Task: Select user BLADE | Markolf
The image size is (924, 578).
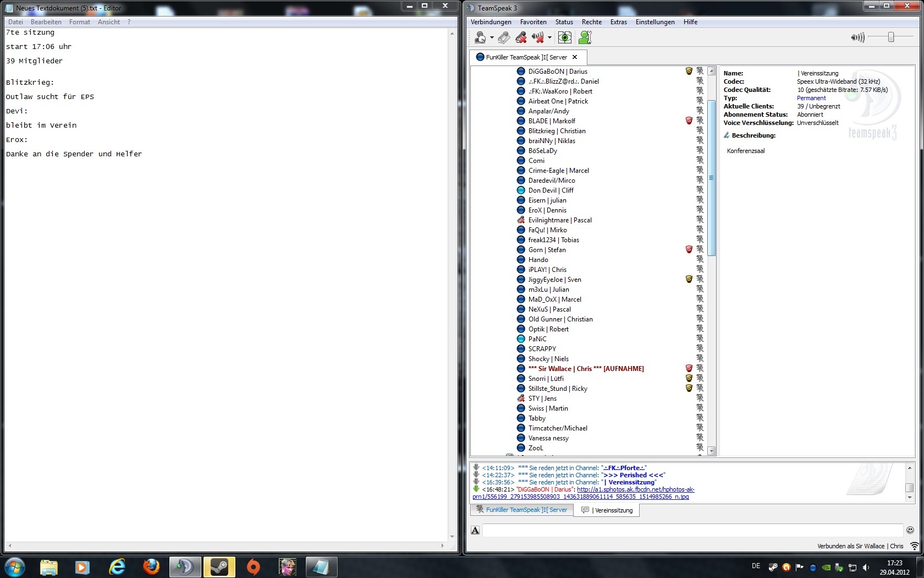Action: [x=552, y=121]
